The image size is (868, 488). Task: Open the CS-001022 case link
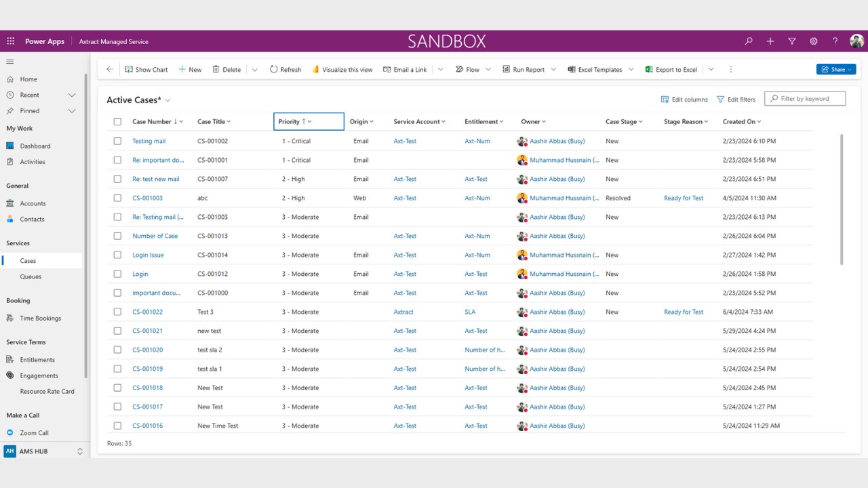point(147,312)
